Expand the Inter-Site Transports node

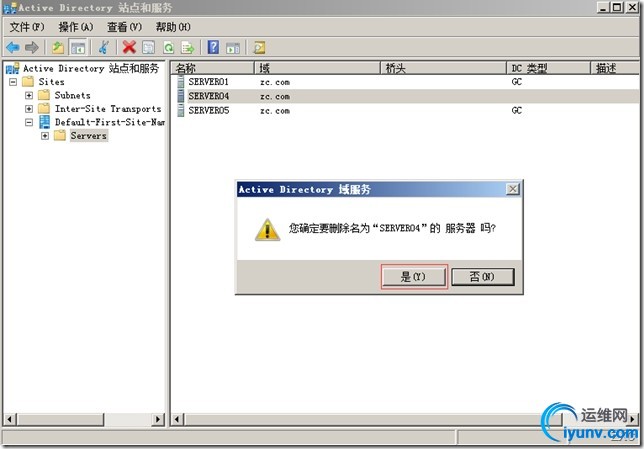tap(29, 109)
